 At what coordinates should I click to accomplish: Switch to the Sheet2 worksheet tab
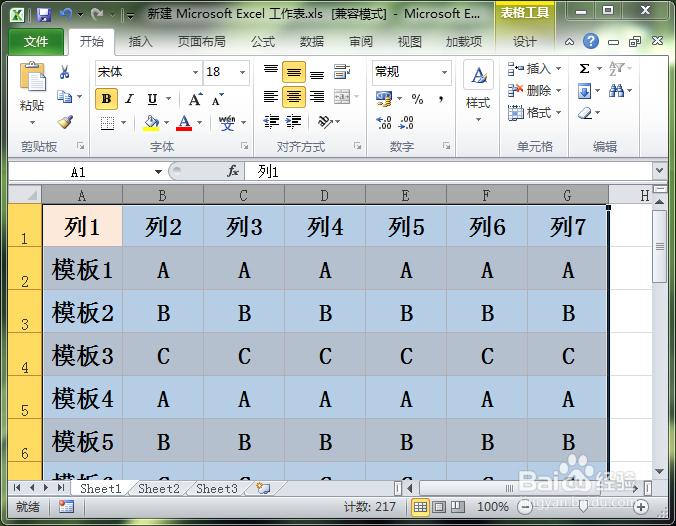pos(159,488)
